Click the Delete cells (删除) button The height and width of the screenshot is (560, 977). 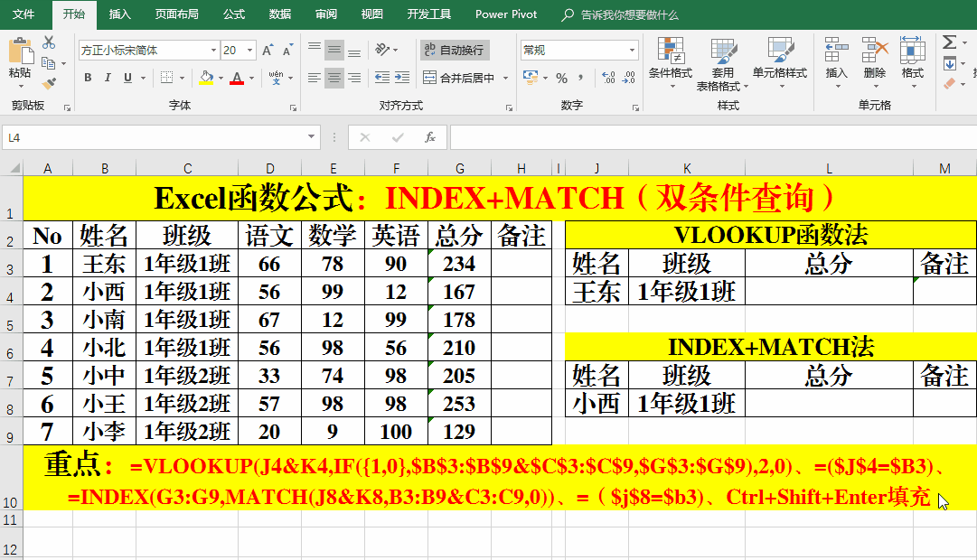[x=874, y=63]
